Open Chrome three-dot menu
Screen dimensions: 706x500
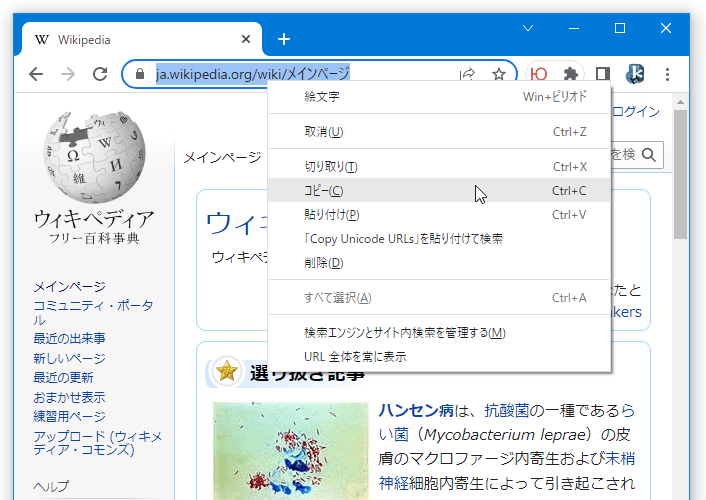667,74
